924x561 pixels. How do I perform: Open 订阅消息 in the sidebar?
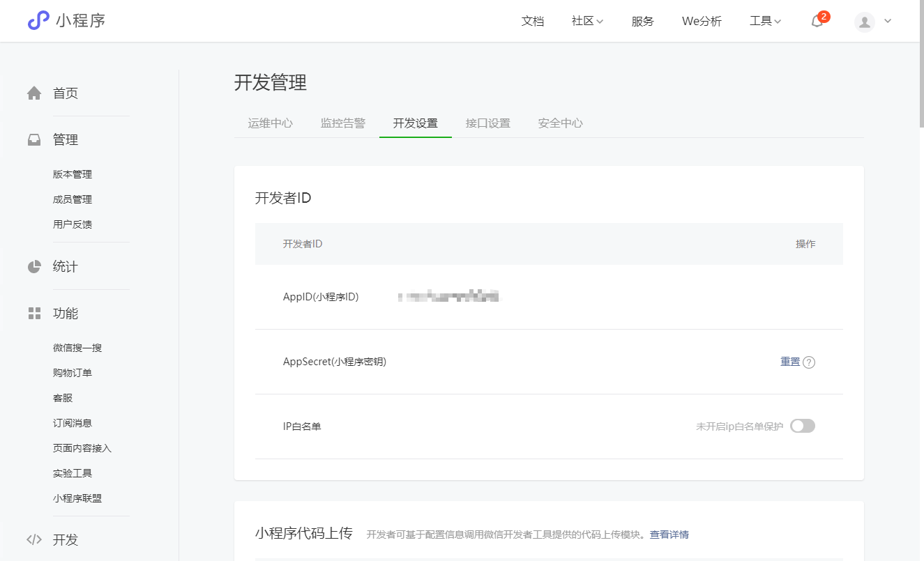point(73,423)
